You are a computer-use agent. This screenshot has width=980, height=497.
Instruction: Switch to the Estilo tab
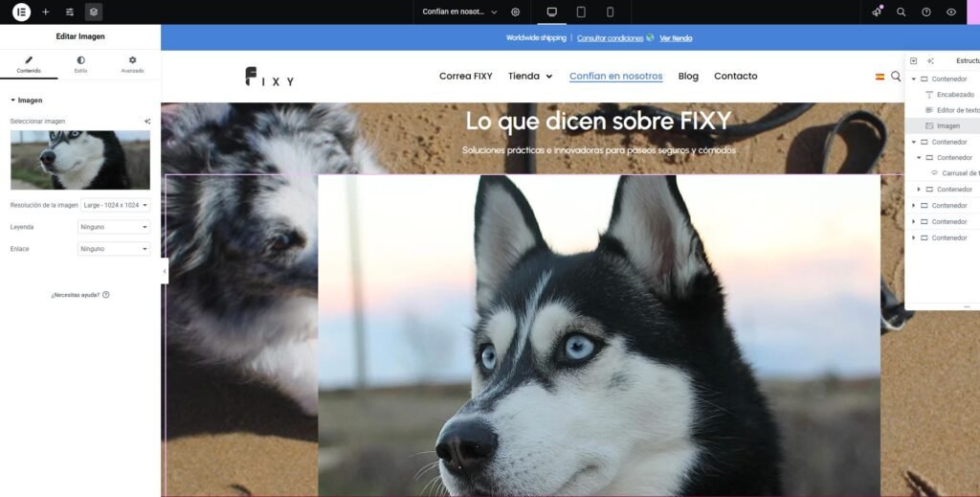(x=80, y=64)
